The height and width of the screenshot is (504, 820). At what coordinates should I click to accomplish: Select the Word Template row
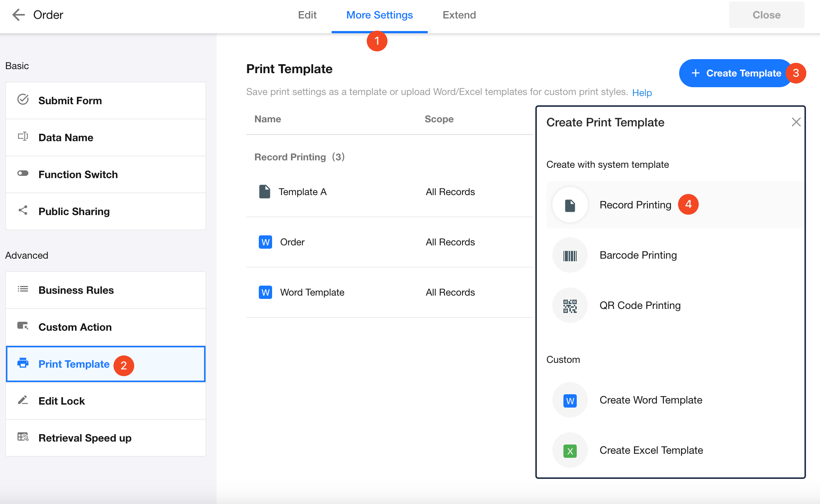pos(312,292)
